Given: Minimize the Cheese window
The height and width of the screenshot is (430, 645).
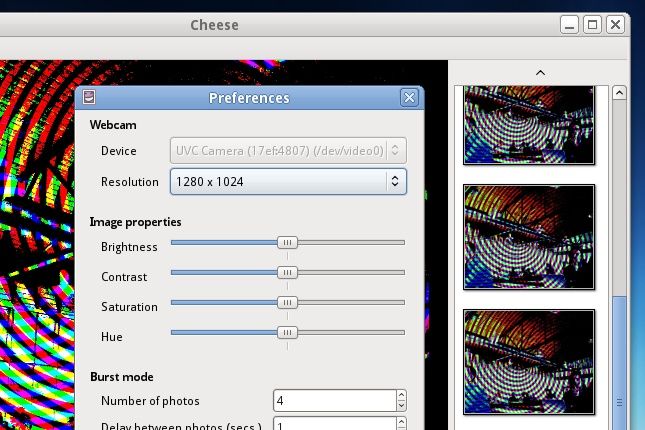Looking at the screenshot, I should point(569,25).
